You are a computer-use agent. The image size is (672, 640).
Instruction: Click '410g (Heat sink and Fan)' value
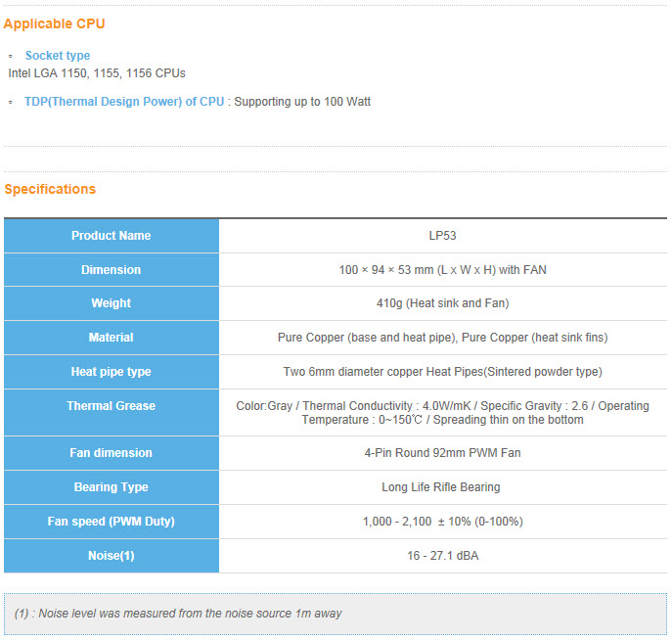point(442,303)
